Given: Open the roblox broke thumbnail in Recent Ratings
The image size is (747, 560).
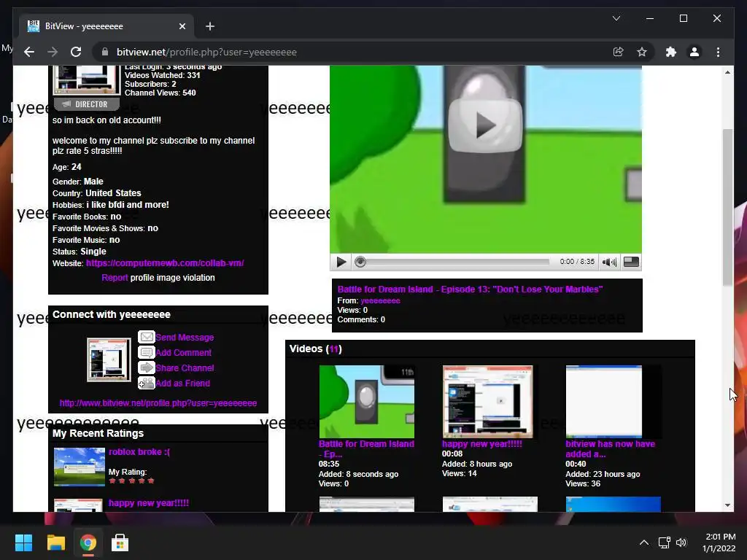Looking at the screenshot, I should pyautogui.click(x=79, y=467).
